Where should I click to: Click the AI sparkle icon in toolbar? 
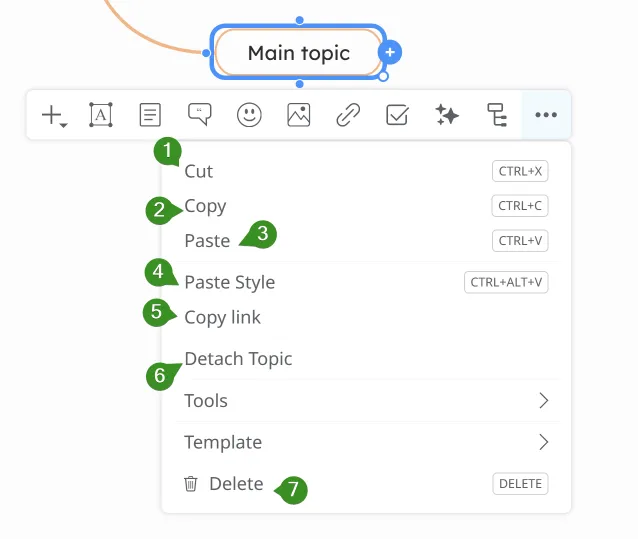click(447, 115)
